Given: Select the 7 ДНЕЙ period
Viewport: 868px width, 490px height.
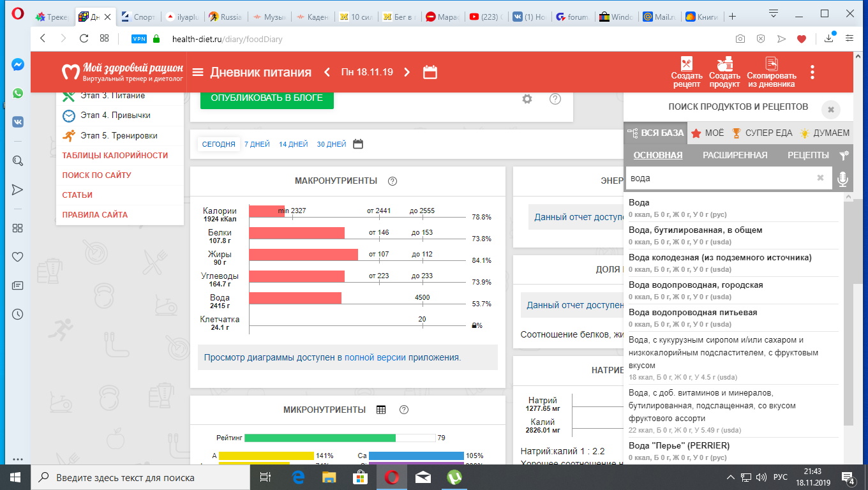Looking at the screenshot, I should (x=257, y=144).
